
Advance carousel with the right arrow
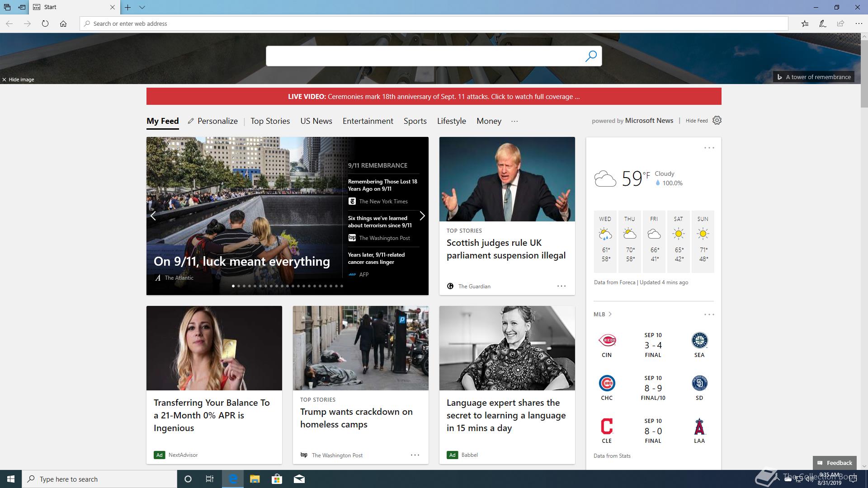[x=422, y=216]
